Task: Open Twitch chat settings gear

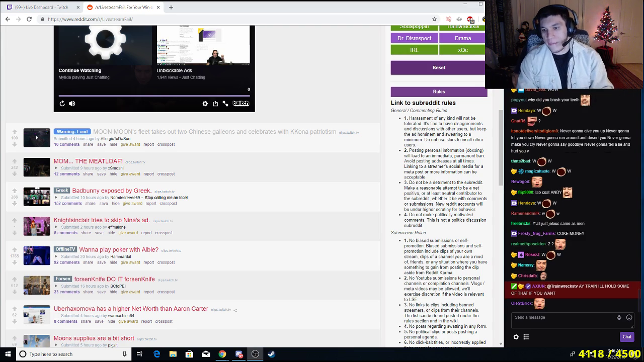Action: (516, 337)
